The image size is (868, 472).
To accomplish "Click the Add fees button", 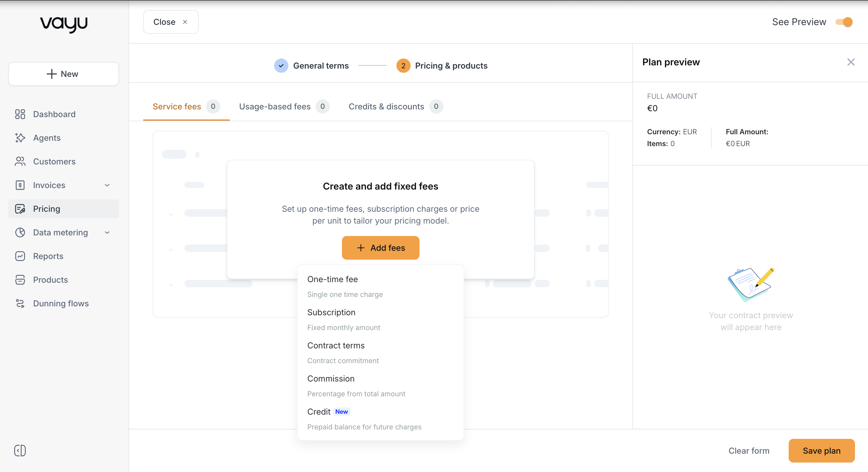I will click(x=380, y=248).
